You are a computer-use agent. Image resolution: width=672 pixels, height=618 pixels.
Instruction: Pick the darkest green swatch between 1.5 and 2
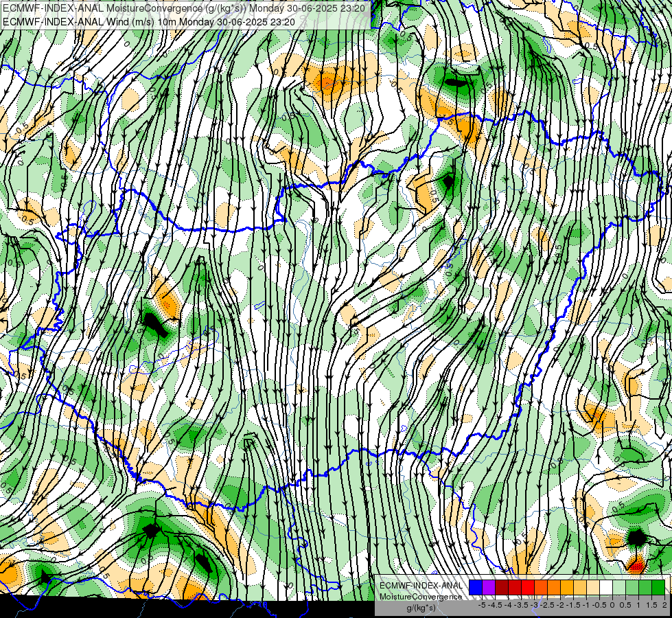[x=658, y=588]
